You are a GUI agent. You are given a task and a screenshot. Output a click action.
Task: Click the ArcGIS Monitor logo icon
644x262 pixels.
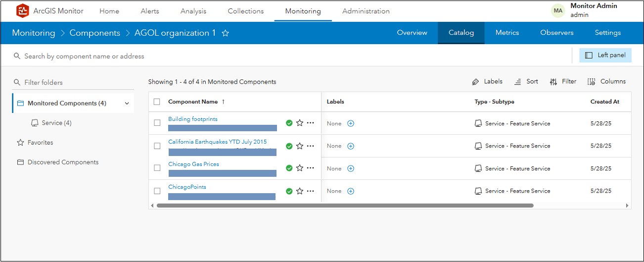pyautogui.click(x=23, y=11)
